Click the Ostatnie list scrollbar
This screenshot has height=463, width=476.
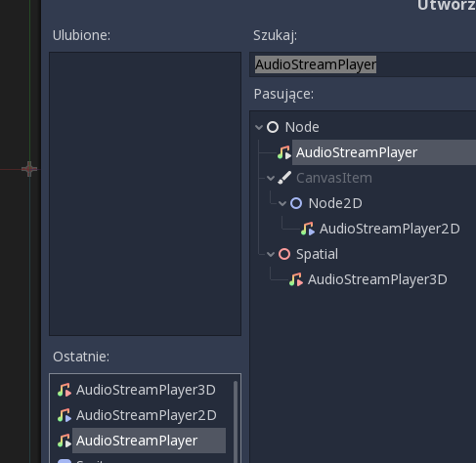coord(236,422)
